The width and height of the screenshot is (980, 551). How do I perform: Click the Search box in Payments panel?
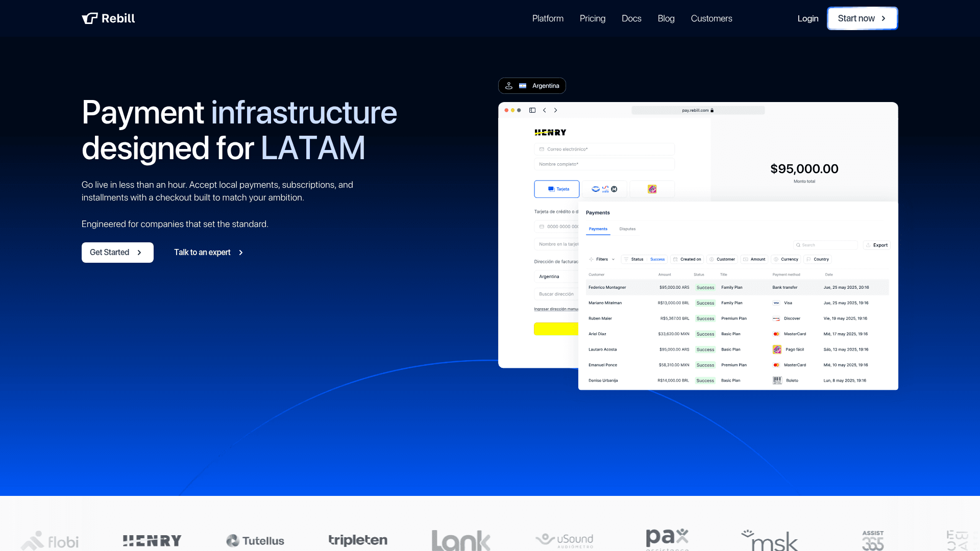pyautogui.click(x=825, y=245)
